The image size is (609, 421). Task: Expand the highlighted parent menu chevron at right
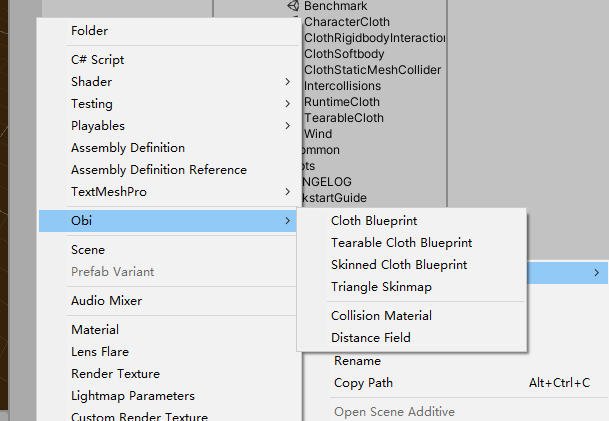pos(597,273)
